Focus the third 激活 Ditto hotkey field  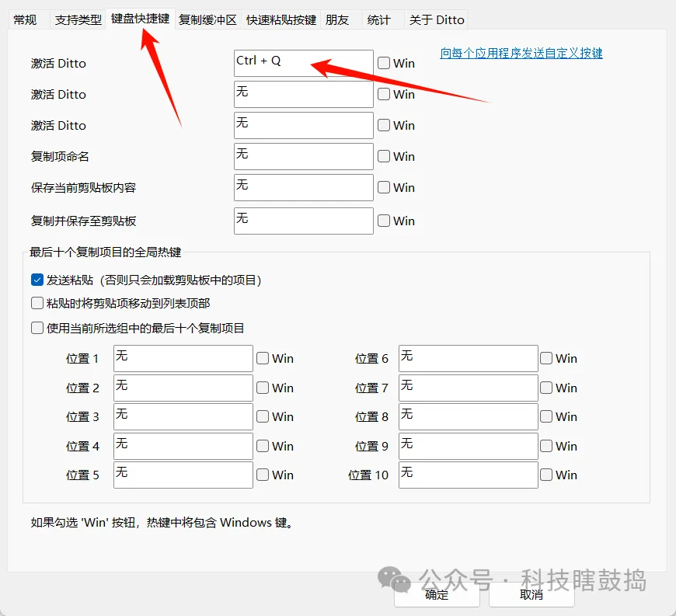[304, 125]
